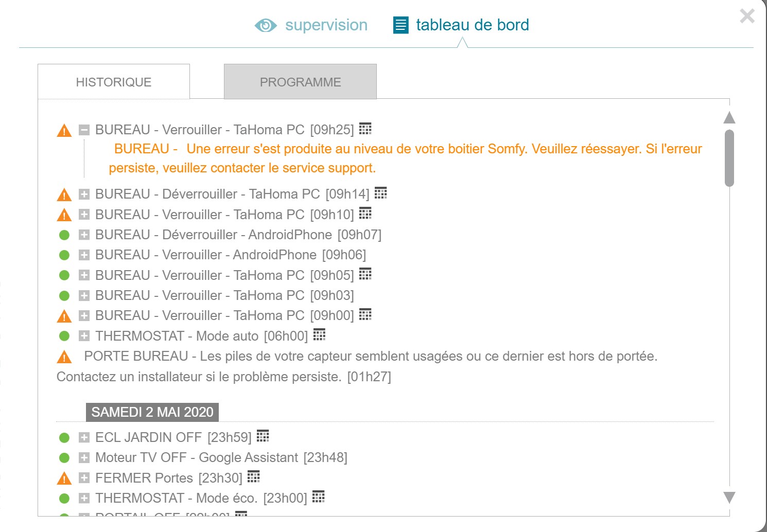Click calendar icon next to THERMOSTAT Mode auto
The image size is (767, 532).
319,335
